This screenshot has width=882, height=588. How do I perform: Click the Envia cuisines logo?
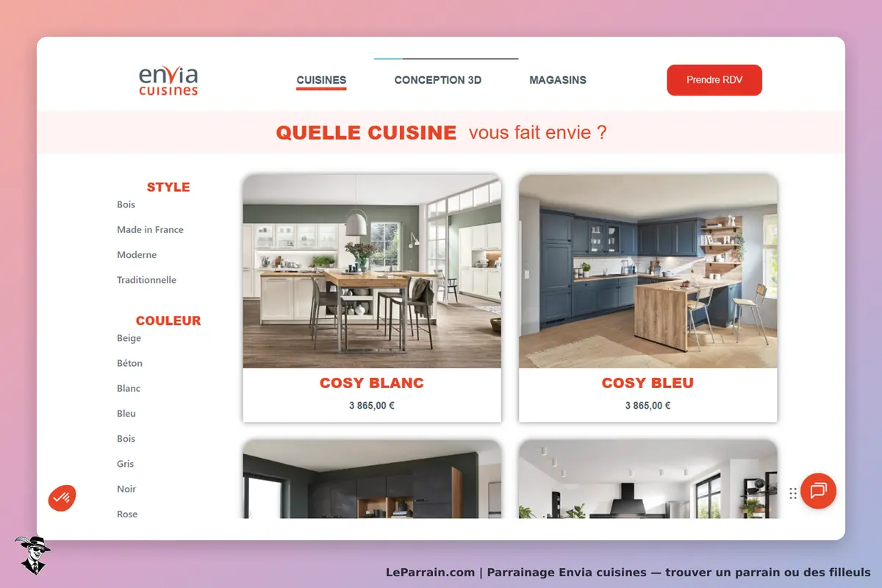(x=168, y=81)
